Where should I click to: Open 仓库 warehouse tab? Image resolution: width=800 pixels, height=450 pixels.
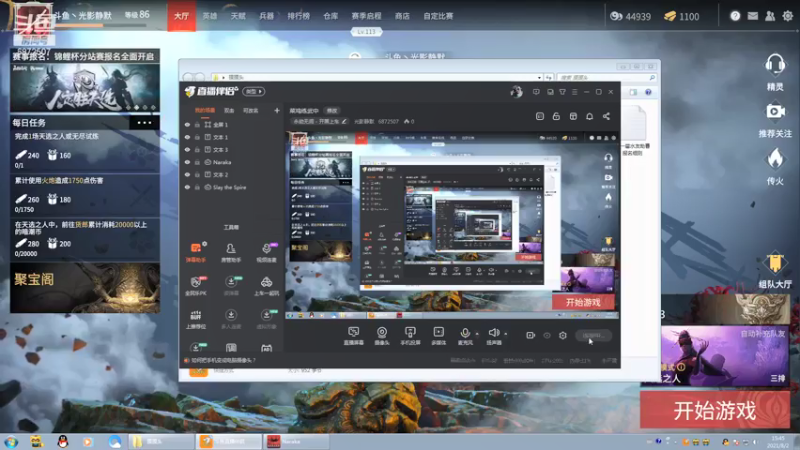[331, 16]
